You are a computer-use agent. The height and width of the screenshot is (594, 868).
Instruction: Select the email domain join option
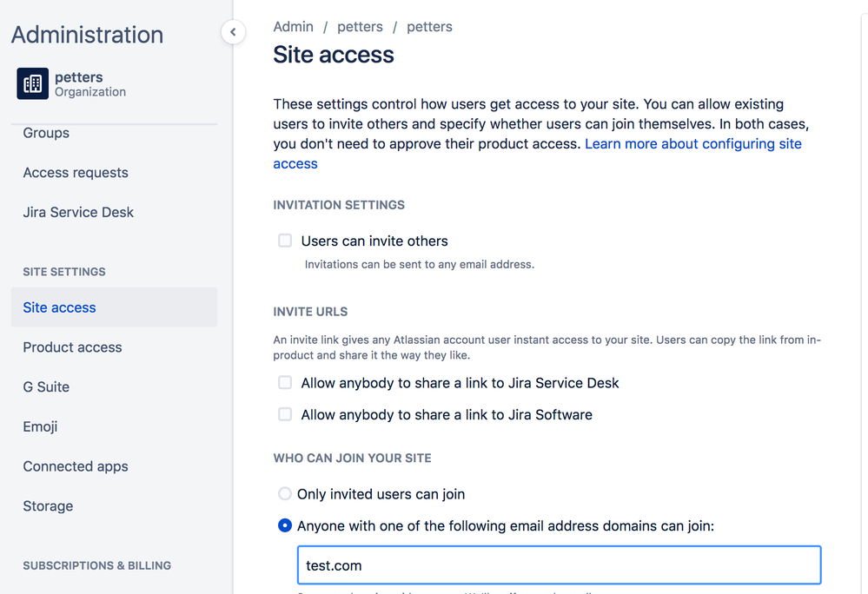coord(284,525)
